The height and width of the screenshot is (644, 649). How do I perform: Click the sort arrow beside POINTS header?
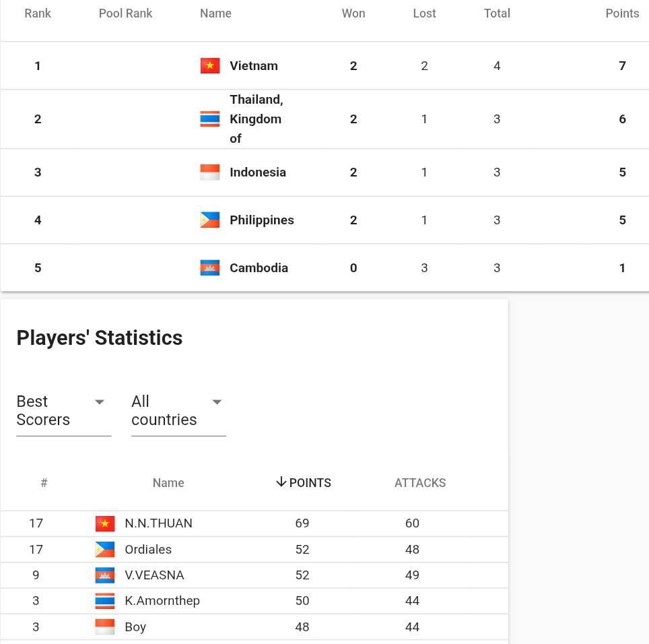[281, 482]
